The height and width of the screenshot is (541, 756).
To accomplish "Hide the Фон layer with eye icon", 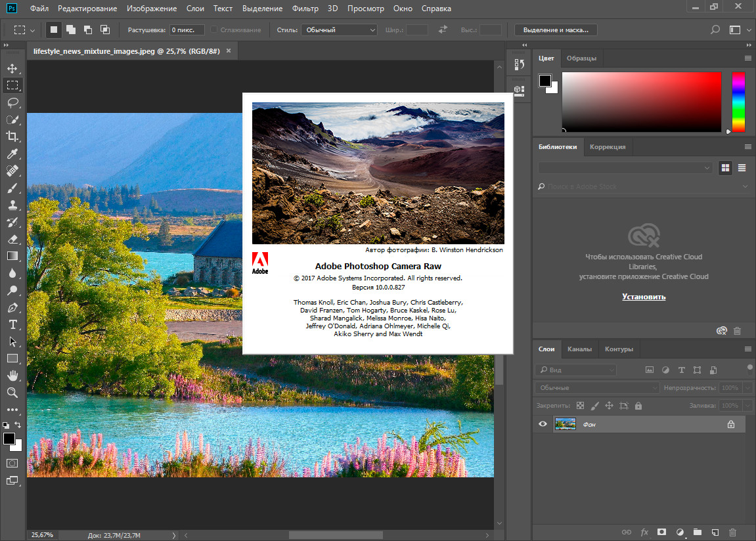I will pos(543,424).
